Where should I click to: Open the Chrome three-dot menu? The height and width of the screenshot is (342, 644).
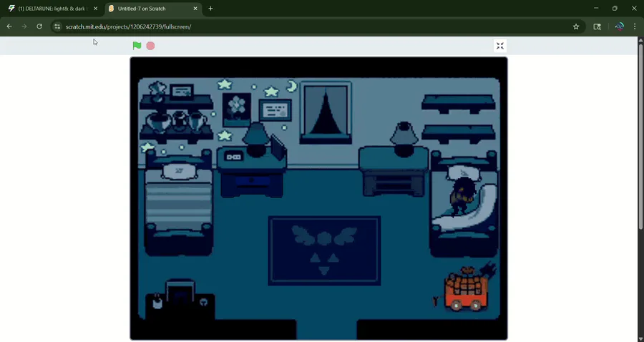point(635,26)
